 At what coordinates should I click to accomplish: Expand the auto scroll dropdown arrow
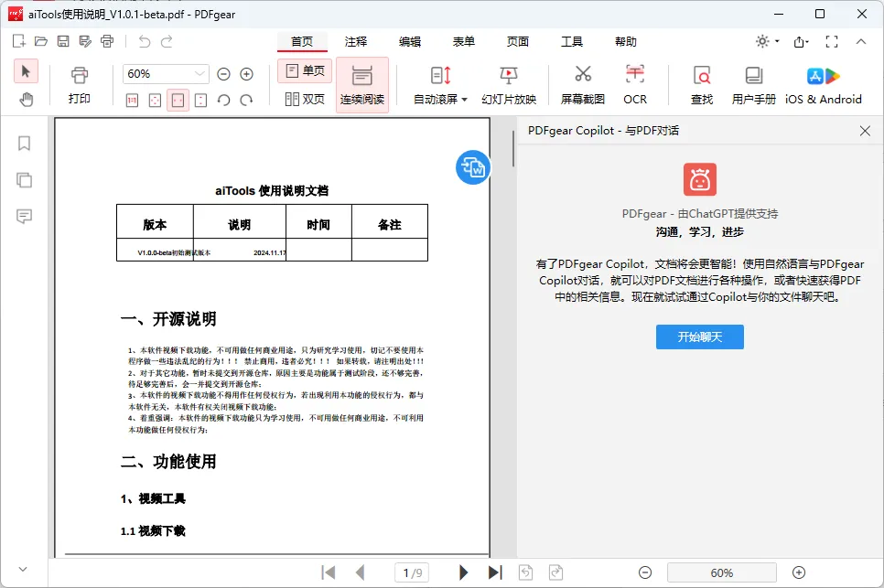tap(464, 100)
